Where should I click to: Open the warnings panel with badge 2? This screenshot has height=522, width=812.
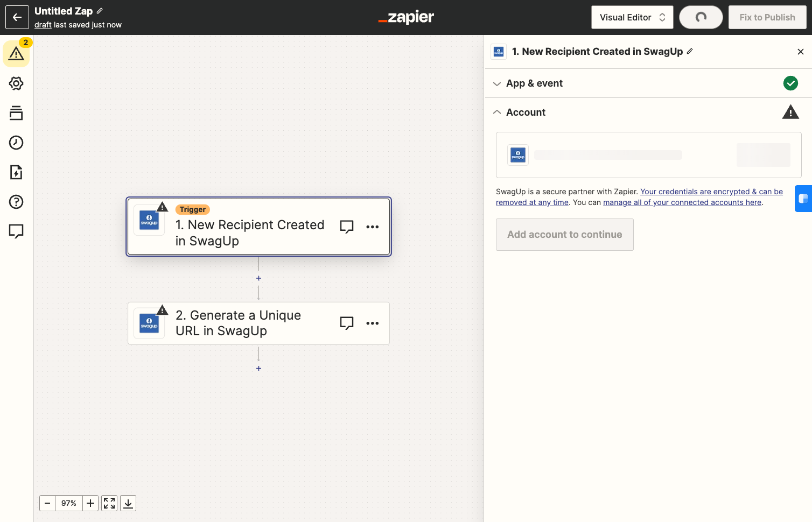16,54
